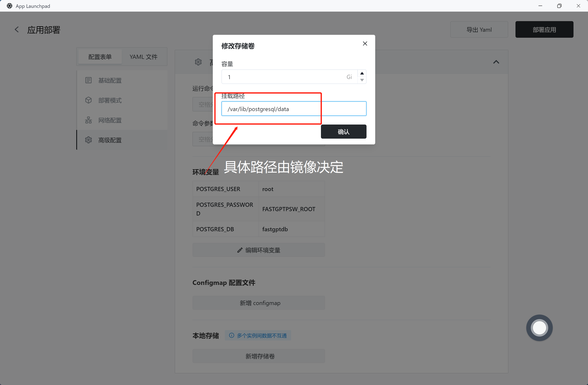Image resolution: width=588 pixels, height=385 pixels.
Task: Switch to 配置表单 tab
Action: (x=100, y=57)
